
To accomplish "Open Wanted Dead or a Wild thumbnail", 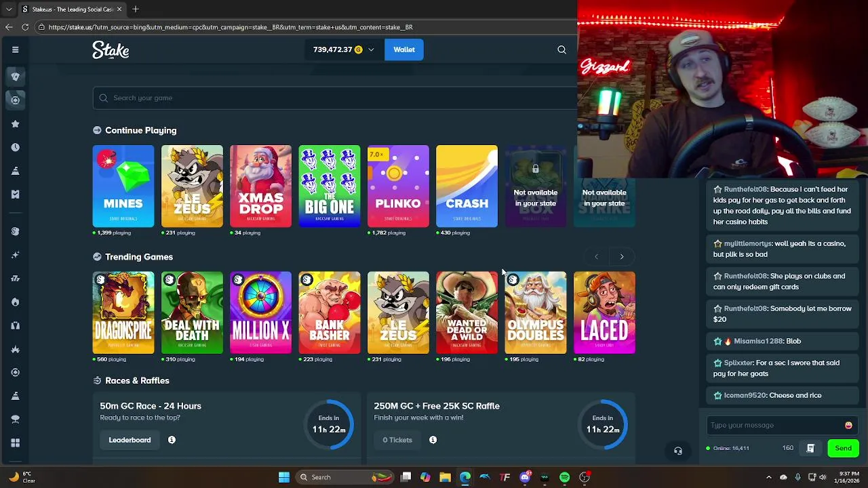I will [x=467, y=312].
